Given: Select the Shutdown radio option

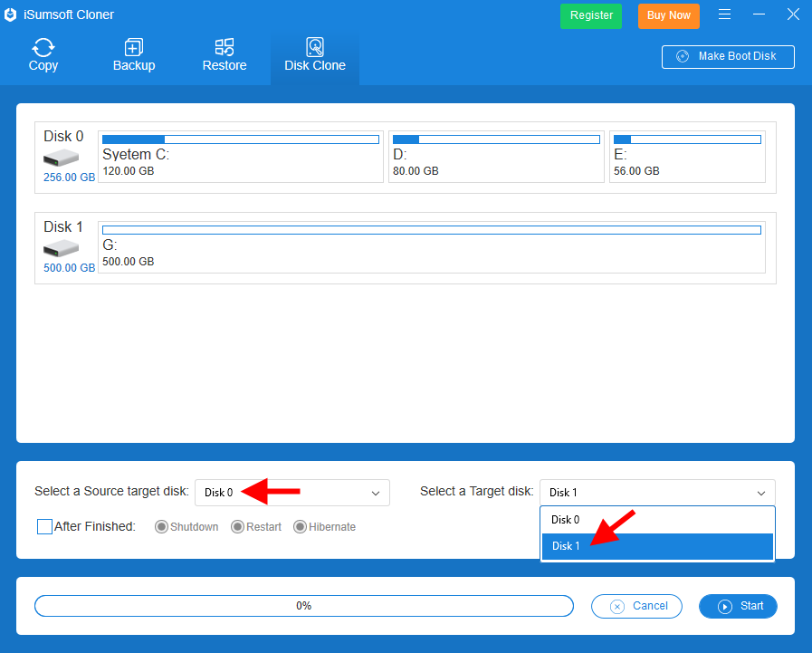Looking at the screenshot, I should [x=161, y=526].
